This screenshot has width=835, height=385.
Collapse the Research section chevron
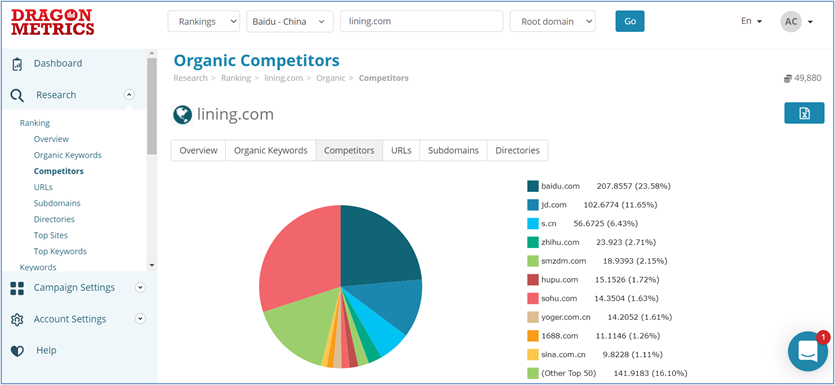coord(129,95)
